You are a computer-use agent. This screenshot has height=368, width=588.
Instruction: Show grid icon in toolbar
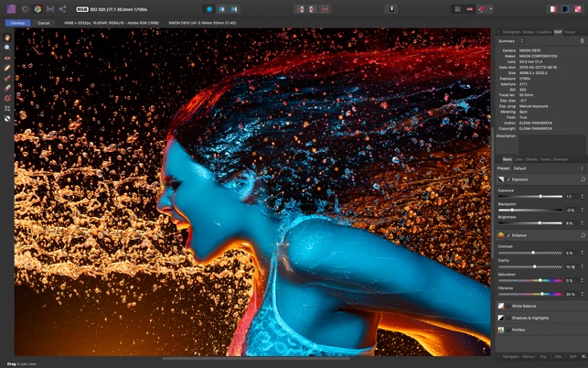(457, 9)
